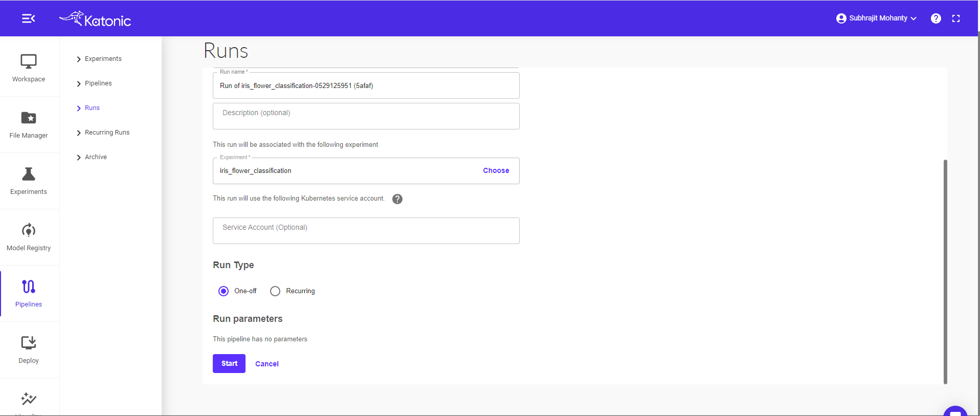Go to Archive in the submenu
Viewport: 980px width, 416px height.
coord(96,157)
